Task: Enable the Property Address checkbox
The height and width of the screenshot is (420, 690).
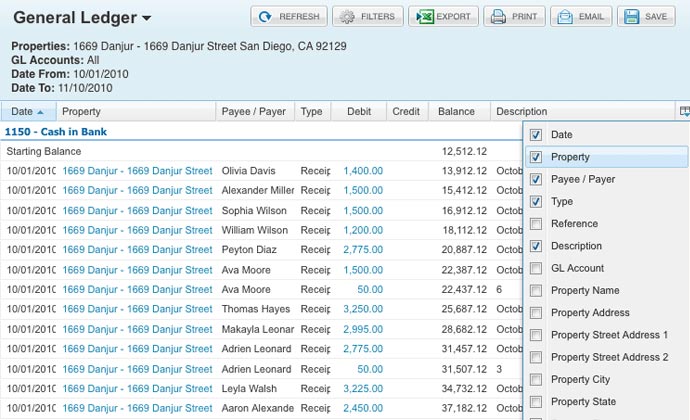Action: click(536, 313)
